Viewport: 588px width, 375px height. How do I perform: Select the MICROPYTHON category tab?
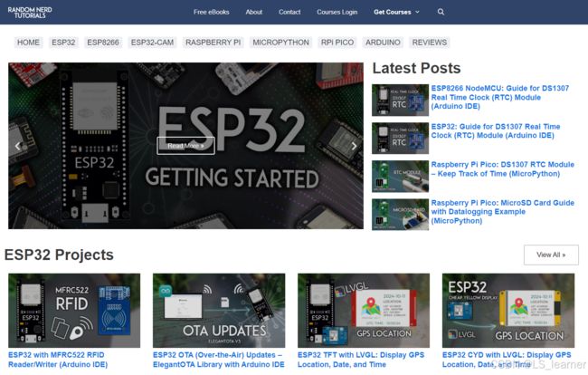(x=280, y=43)
